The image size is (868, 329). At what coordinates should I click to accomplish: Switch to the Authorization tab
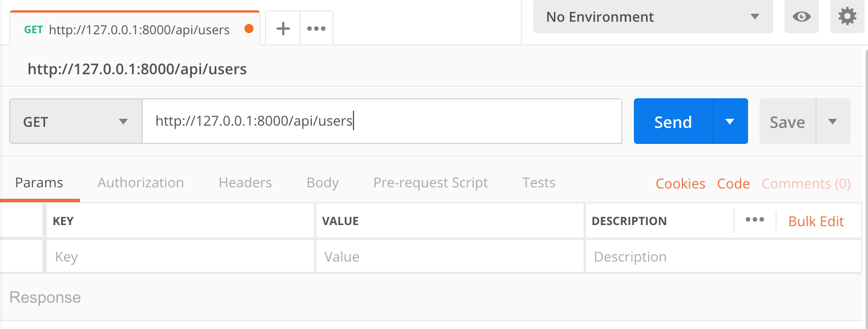(x=140, y=182)
